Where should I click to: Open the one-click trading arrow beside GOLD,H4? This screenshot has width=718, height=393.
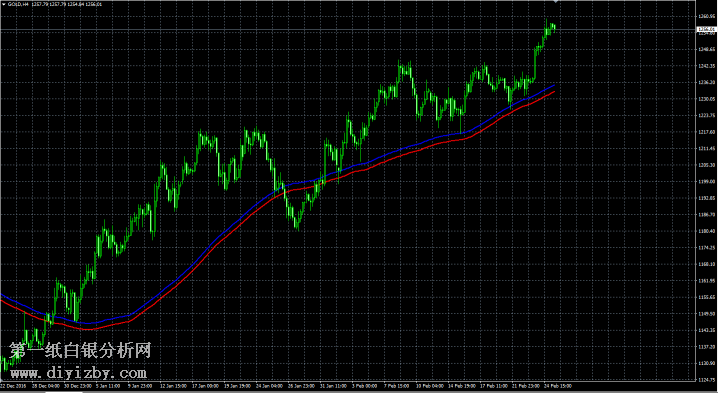4,4
